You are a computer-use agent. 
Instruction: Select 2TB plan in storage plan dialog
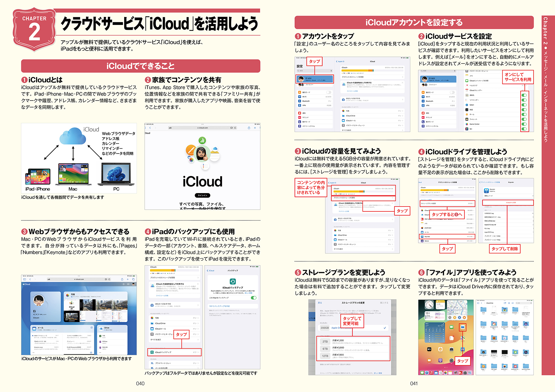click(353, 341)
